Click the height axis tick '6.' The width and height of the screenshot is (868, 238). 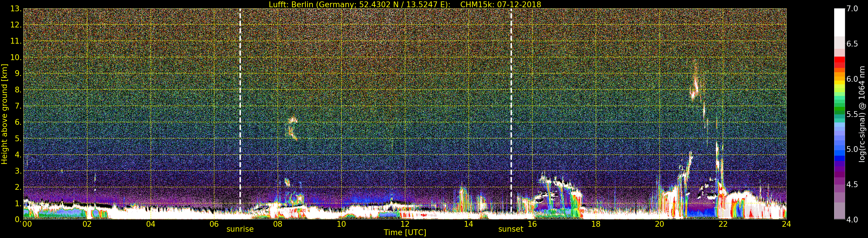(18, 122)
